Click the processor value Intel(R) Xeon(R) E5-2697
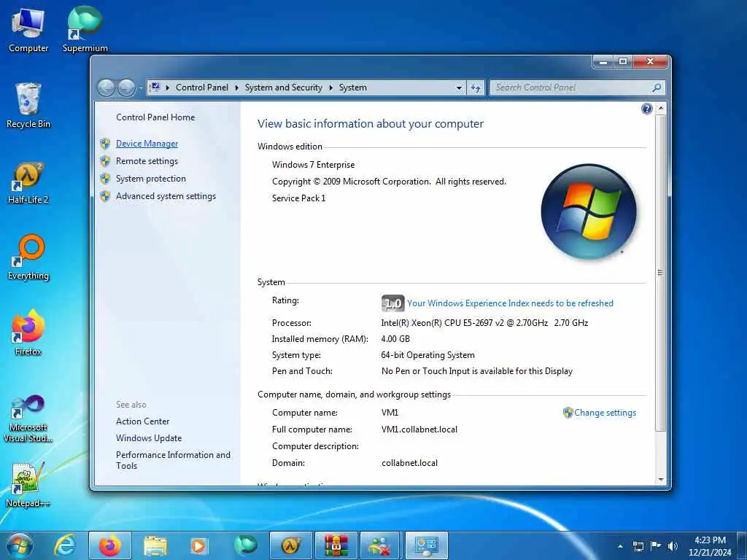 click(484, 323)
